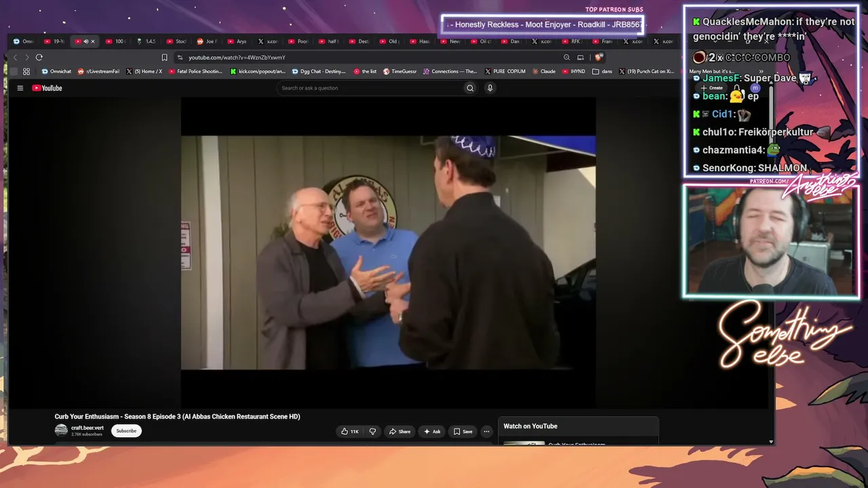The height and width of the screenshot is (488, 868).
Task: Open the (19) Punch Cat on X bookmark
Action: tap(646, 71)
